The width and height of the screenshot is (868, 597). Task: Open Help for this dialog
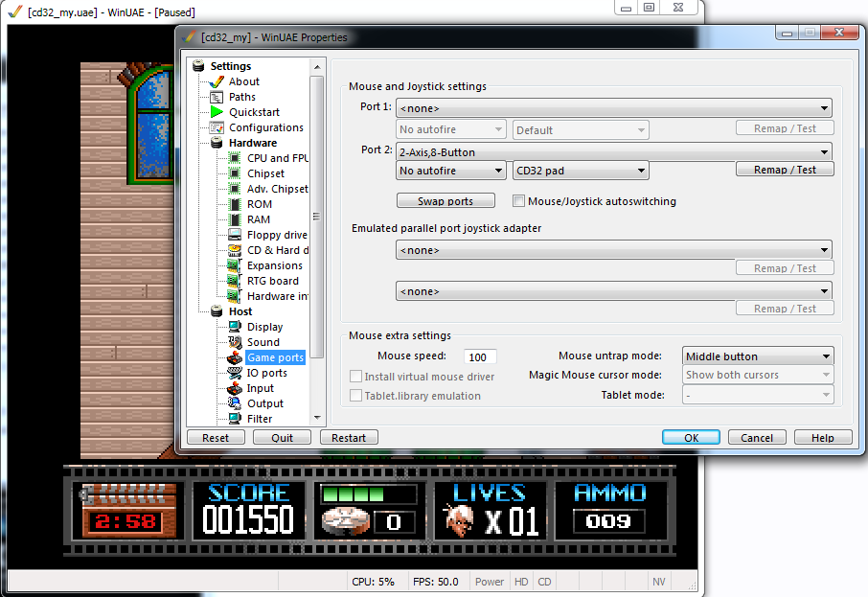823,438
